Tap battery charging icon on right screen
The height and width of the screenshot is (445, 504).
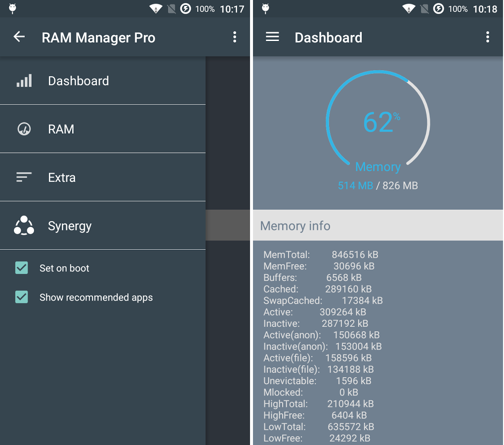(x=438, y=9)
